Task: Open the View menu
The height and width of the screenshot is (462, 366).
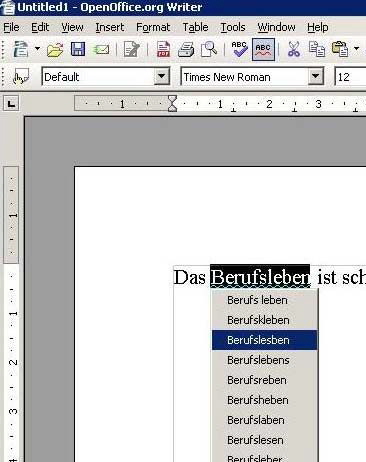Action: (x=72, y=27)
